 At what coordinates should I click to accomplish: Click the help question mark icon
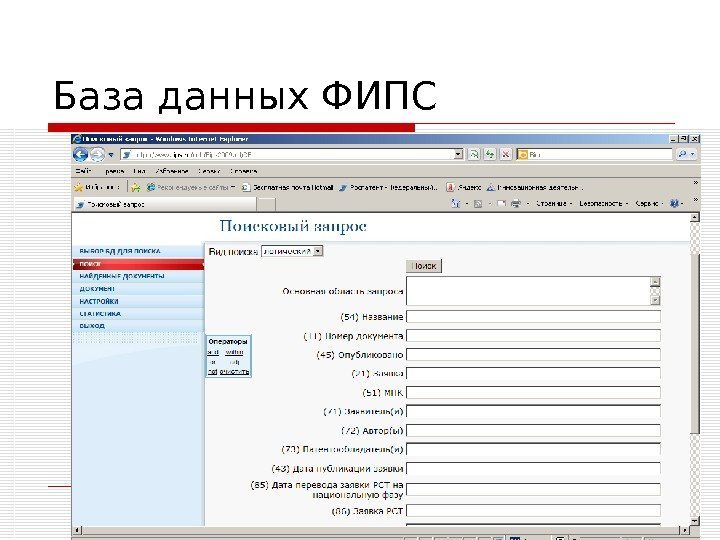click(674, 203)
